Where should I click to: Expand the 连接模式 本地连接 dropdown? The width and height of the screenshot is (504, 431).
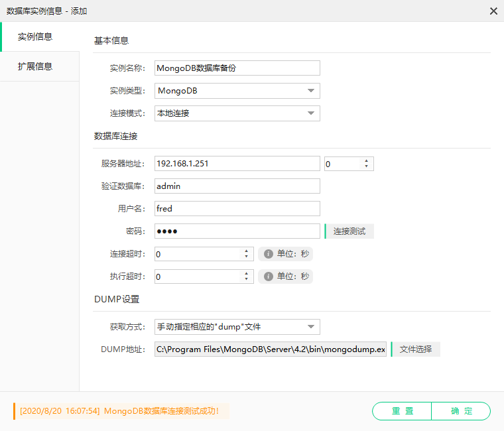[x=237, y=113]
